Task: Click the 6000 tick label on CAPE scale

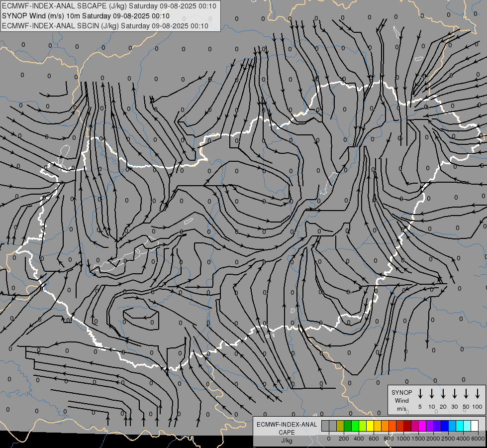Action: (x=478, y=439)
